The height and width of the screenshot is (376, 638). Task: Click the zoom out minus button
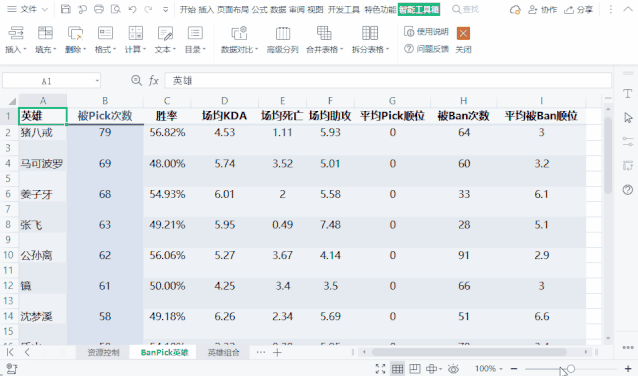coord(514,369)
